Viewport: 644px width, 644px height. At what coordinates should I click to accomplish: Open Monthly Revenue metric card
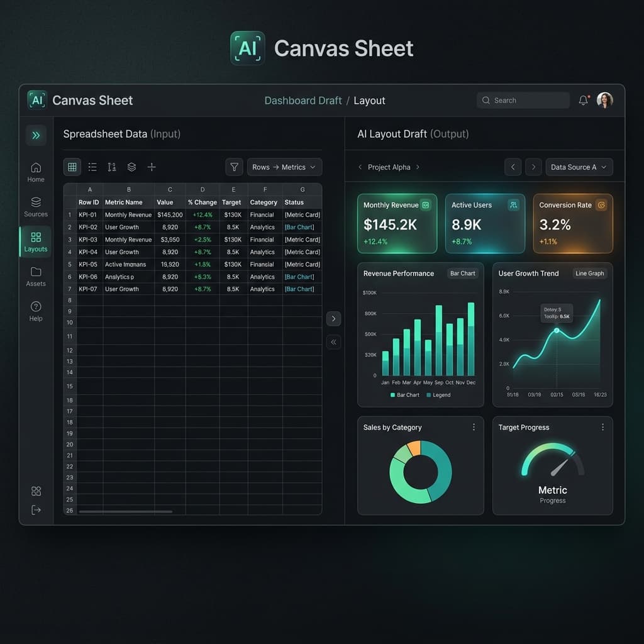(x=397, y=223)
